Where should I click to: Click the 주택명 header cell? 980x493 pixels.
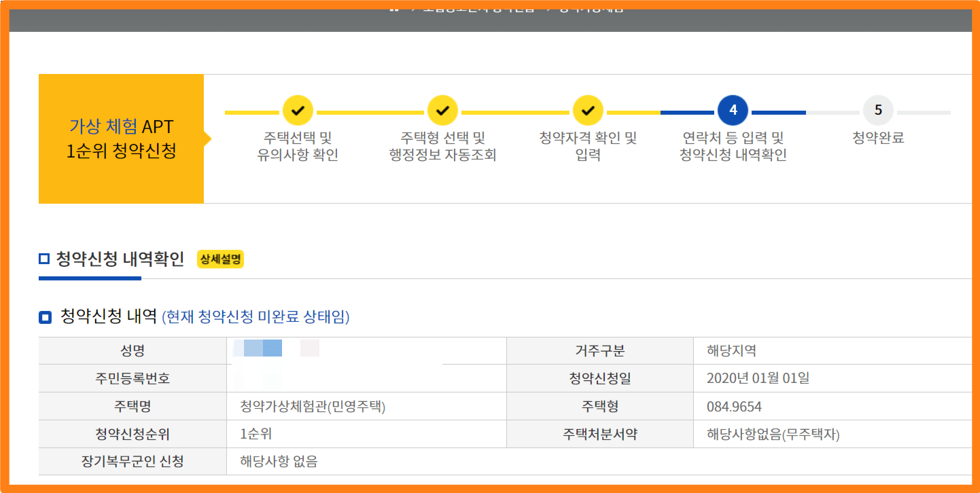click(133, 407)
